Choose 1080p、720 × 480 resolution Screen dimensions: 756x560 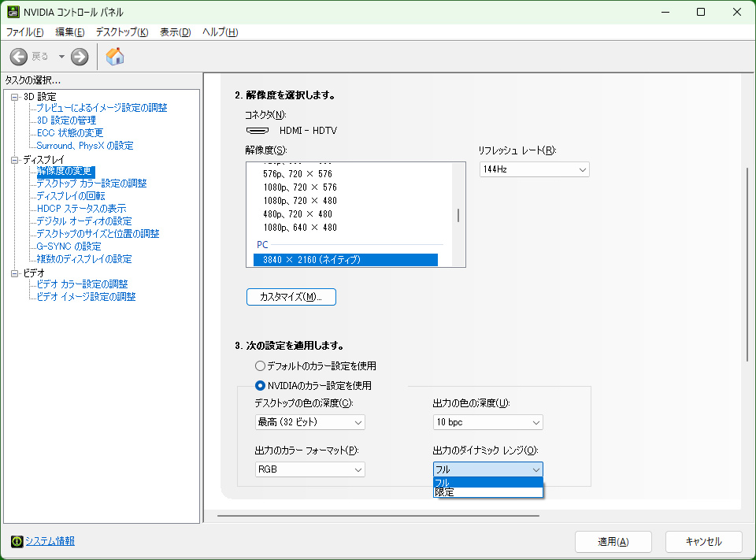pyautogui.click(x=300, y=201)
